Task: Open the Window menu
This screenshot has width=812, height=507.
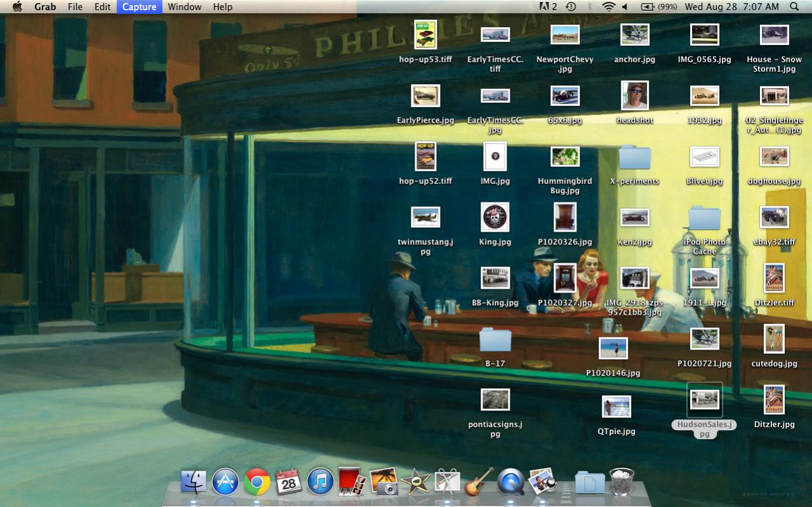Action: [184, 7]
